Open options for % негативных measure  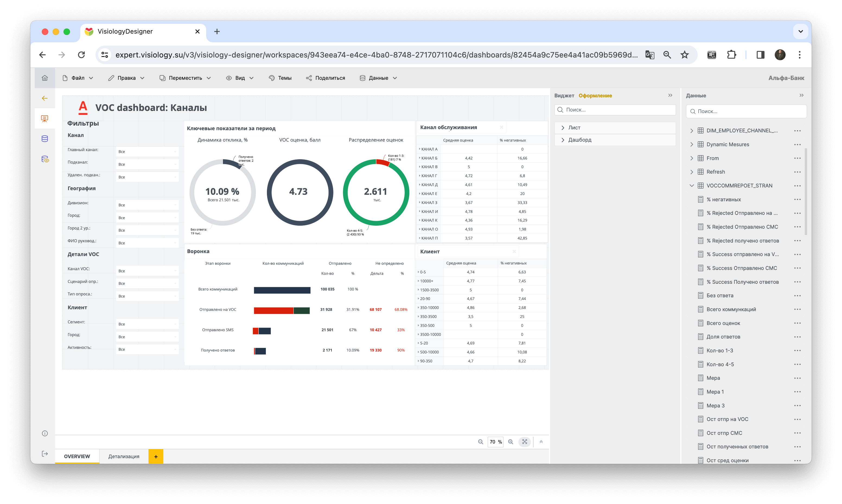point(798,199)
